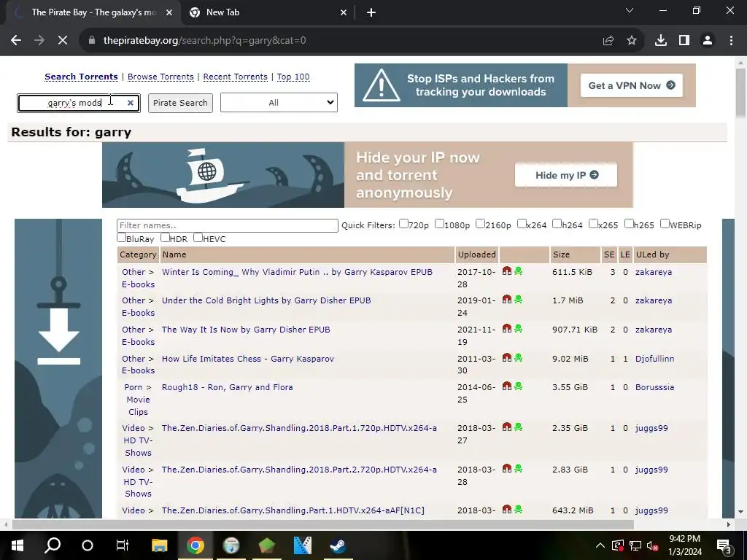Open the tab search chevron

point(630,10)
